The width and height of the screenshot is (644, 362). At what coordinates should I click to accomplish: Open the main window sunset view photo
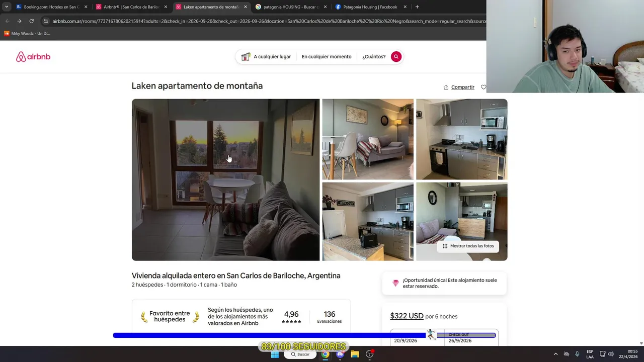pos(225,179)
